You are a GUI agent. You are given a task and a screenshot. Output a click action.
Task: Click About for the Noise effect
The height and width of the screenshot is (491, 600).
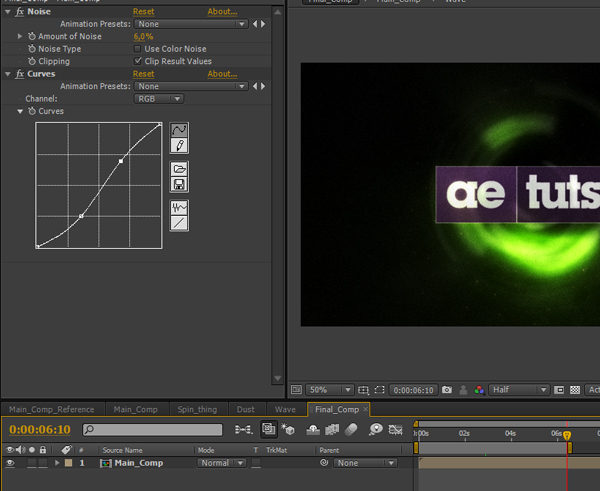coord(222,11)
